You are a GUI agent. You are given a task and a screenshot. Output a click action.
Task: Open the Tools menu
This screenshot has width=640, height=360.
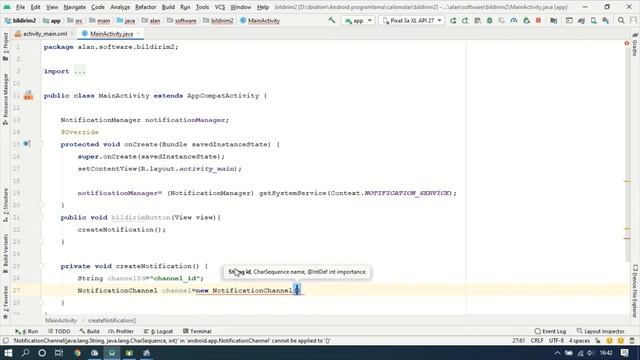[x=202, y=7]
